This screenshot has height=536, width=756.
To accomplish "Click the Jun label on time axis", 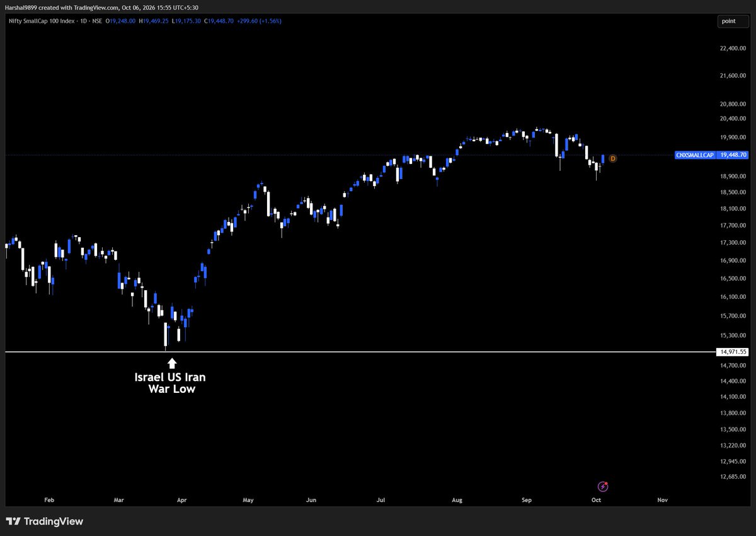I will coord(311,499).
